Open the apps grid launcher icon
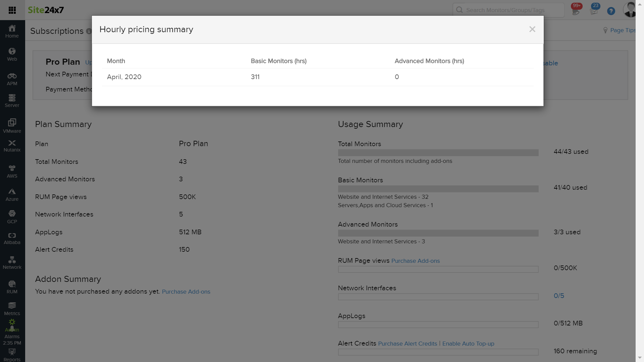The width and height of the screenshot is (644, 362). click(x=12, y=10)
